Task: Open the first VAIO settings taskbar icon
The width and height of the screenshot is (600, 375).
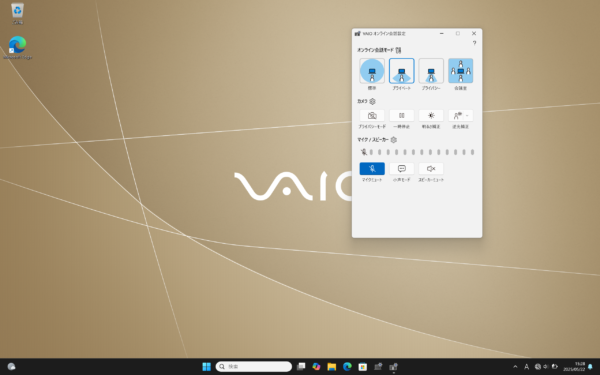Action: coord(378,367)
